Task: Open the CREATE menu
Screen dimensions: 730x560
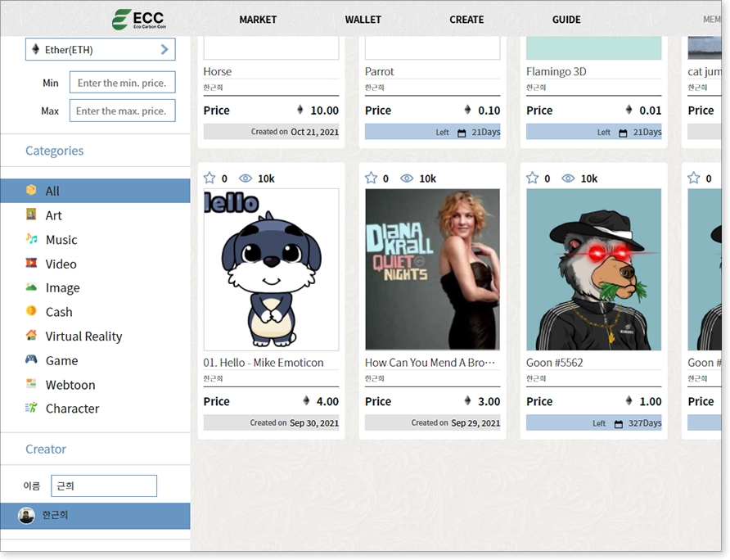Action: 466,20
